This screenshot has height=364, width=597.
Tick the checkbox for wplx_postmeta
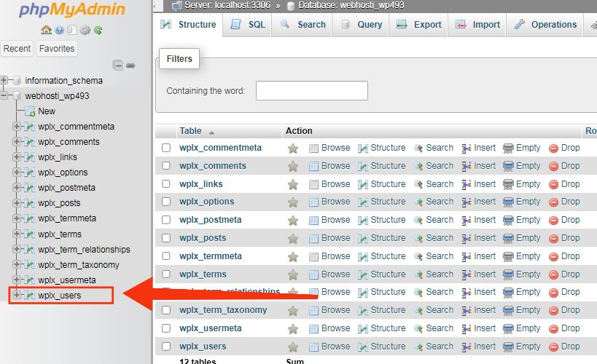point(166,220)
